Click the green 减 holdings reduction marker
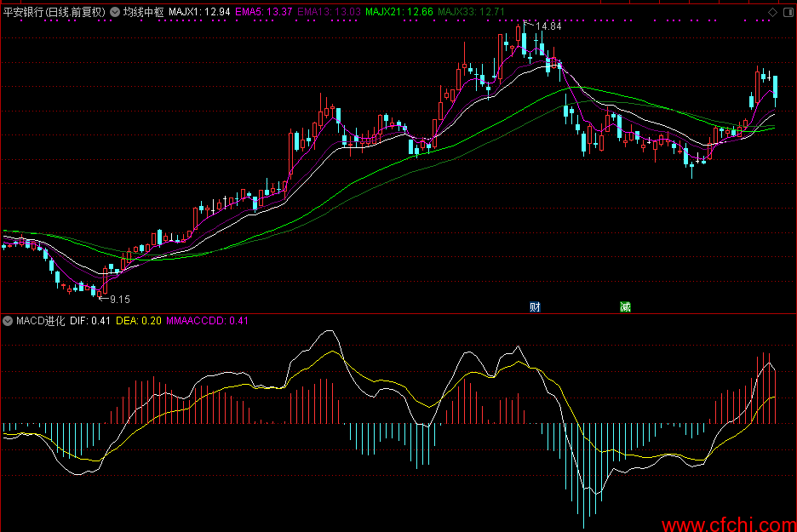Screen dimensions: 797x532 pyautogui.click(x=626, y=306)
